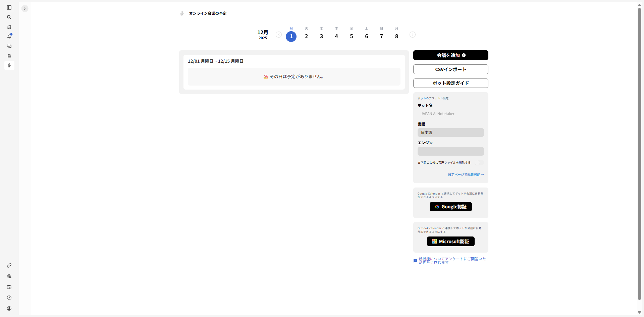Show next week with right arrow
This screenshot has height=317, width=644.
pyautogui.click(x=412, y=35)
